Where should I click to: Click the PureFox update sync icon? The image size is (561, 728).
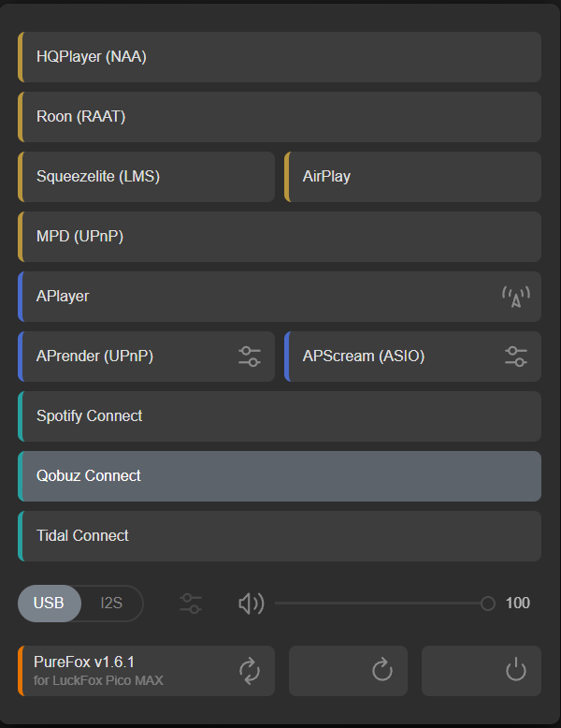(x=250, y=670)
